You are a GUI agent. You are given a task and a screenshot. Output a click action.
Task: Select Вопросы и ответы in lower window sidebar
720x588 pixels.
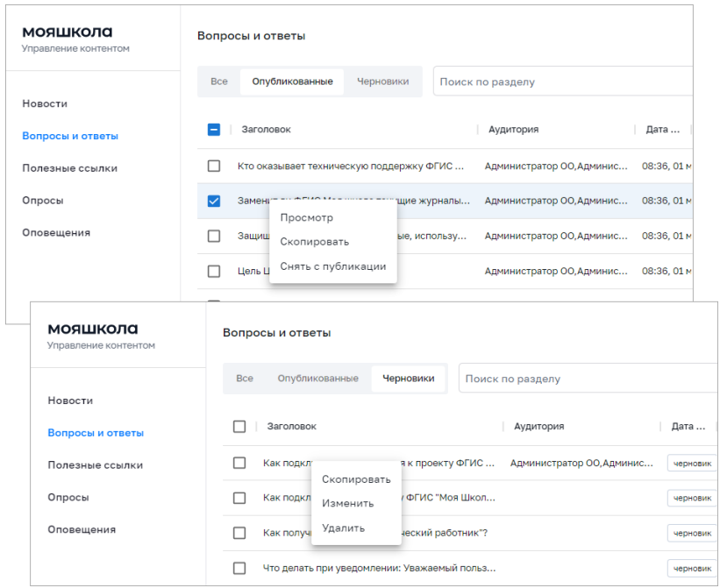(96, 433)
